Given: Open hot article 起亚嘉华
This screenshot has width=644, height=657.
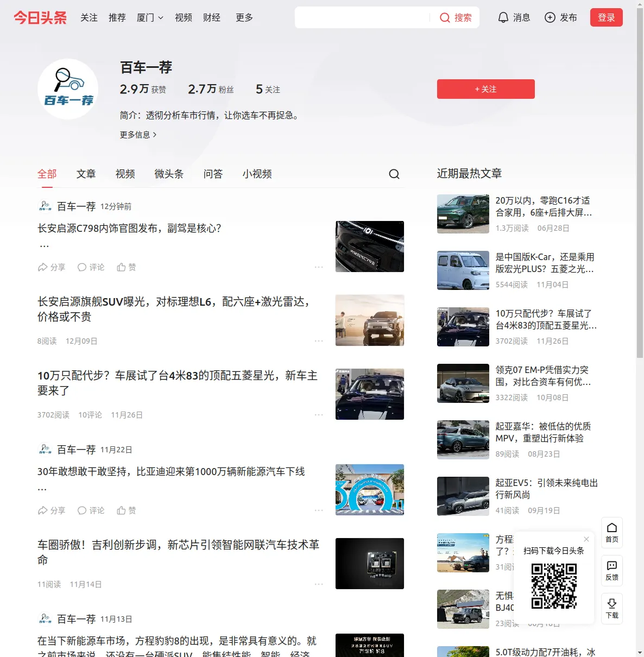Looking at the screenshot, I should [x=543, y=432].
